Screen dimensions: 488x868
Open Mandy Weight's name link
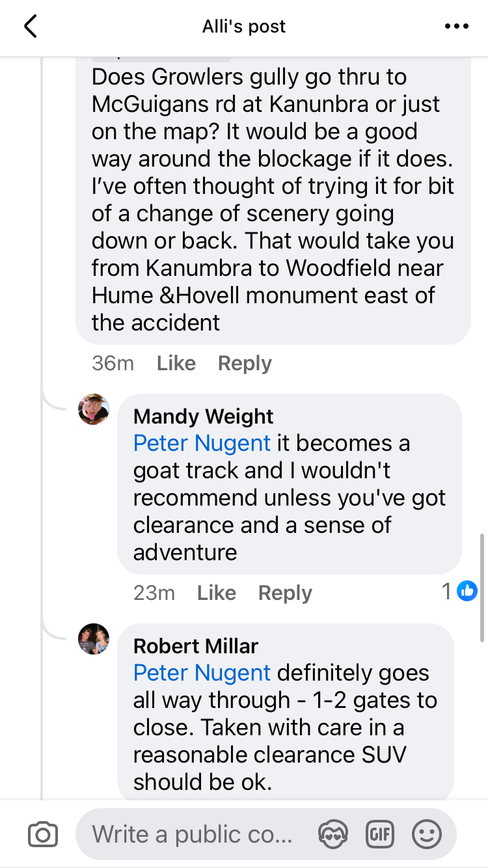(204, 416)
